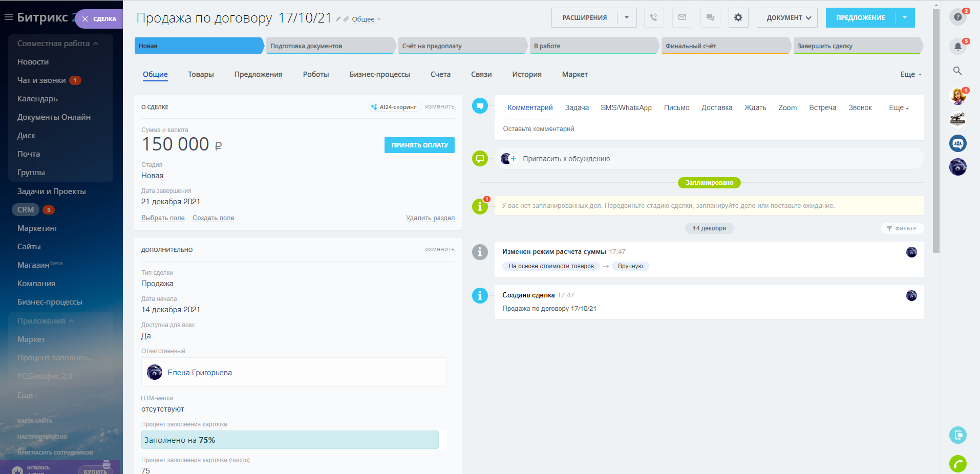
Task: Click the envelope email icon in header
Action: point(682,17)
